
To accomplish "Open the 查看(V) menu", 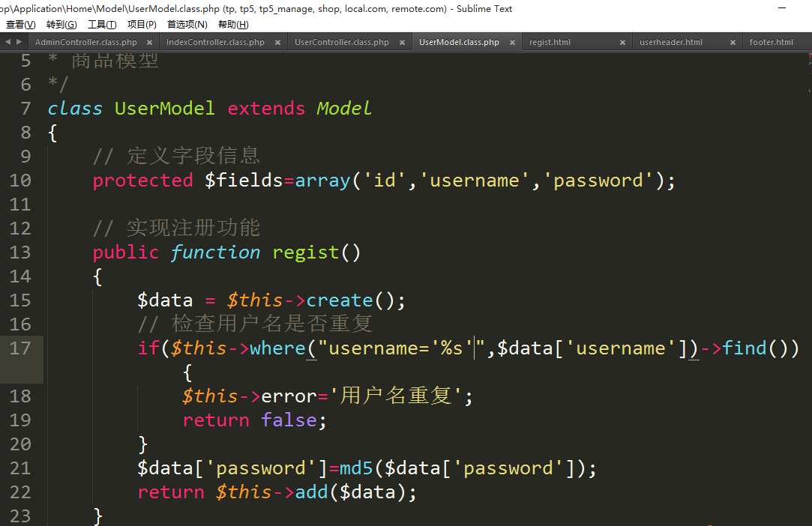I will pyautogui.click(x=20, y=25).
